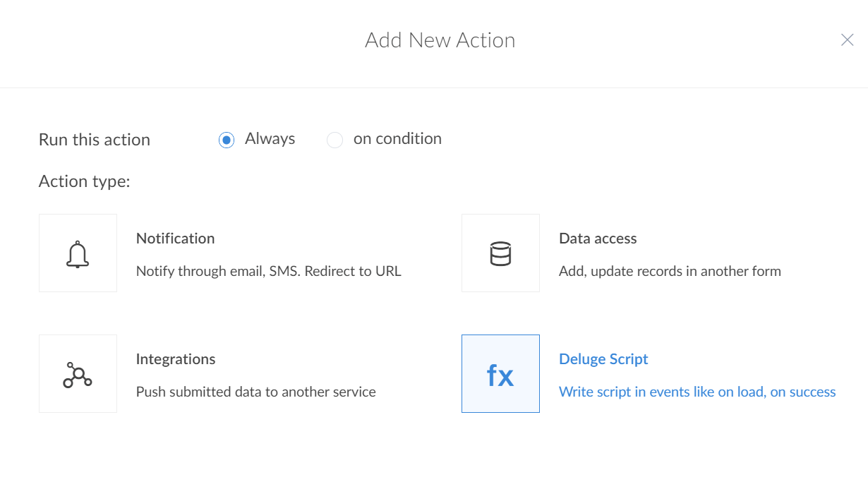Image resolution: width=868 pixels, height=494 pixels.
Task: Choose the on condition radio option
Action: [334, 140]
